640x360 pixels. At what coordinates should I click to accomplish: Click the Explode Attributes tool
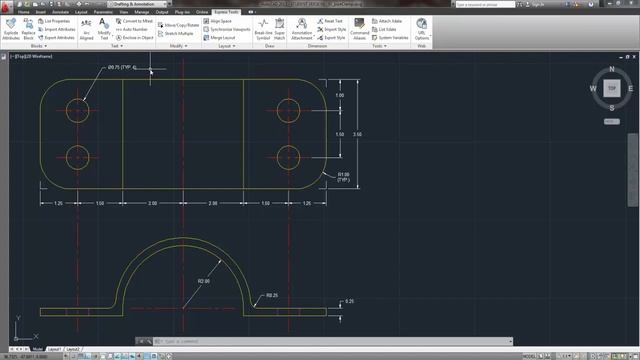point(11,29)
